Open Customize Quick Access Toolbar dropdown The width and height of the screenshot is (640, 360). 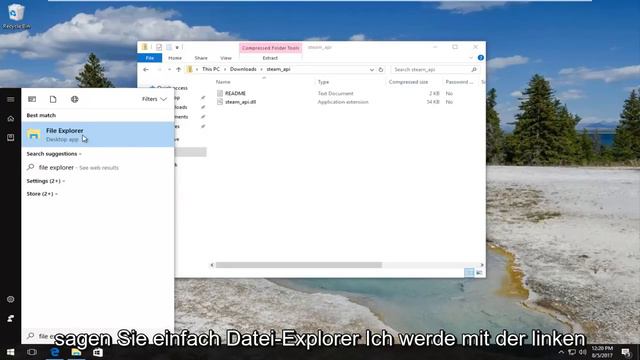point(177,47)
